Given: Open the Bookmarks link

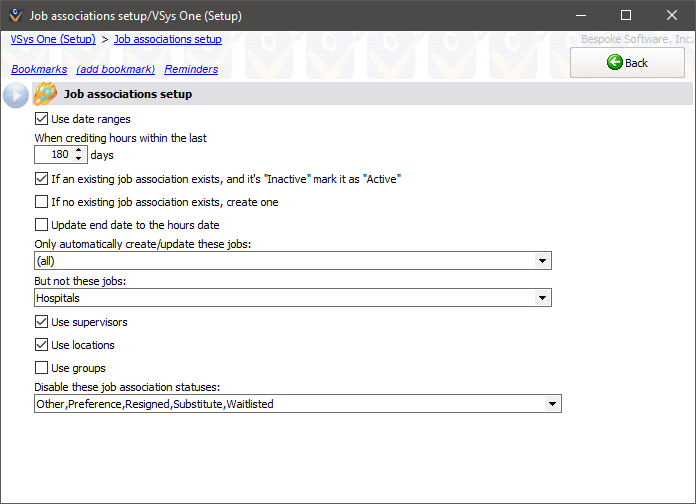Looking at the screenshot, I should point(39,69).
